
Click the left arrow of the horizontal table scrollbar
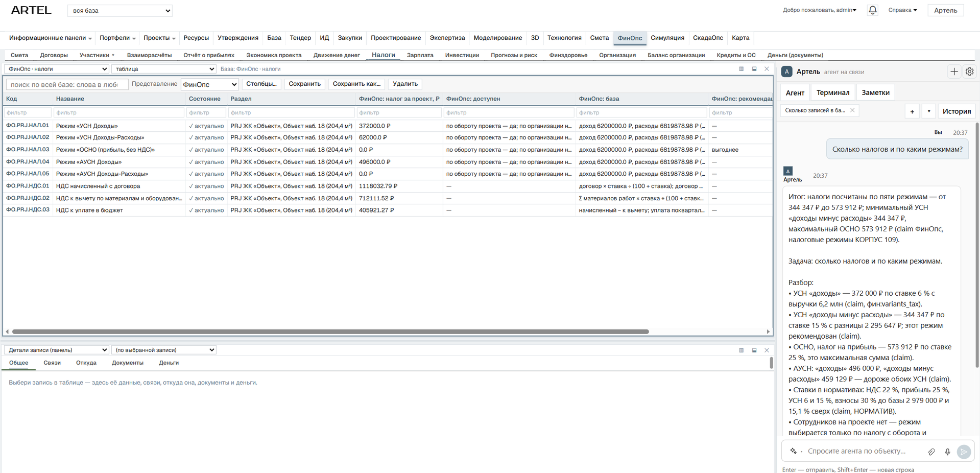tap(7, 332)
